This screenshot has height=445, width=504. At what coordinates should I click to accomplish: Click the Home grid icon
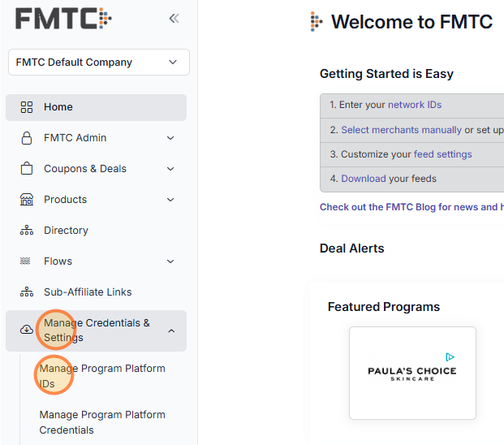point(27,107)
